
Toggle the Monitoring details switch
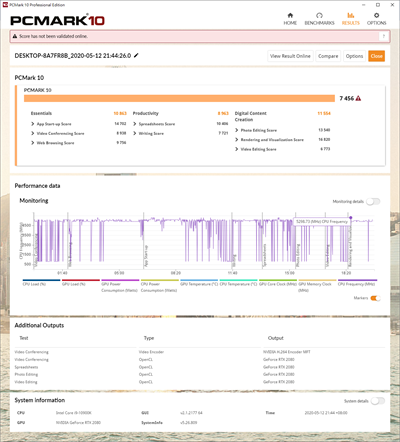373,201
